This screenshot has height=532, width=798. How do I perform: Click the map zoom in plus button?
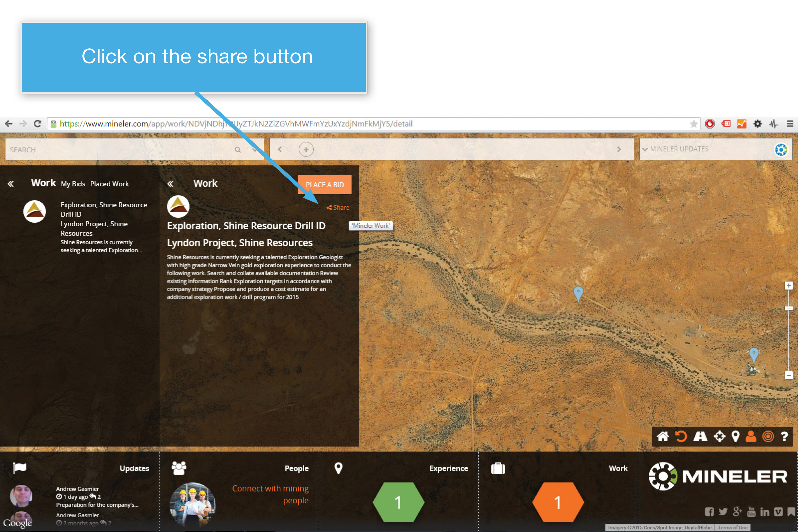[789, 286]
